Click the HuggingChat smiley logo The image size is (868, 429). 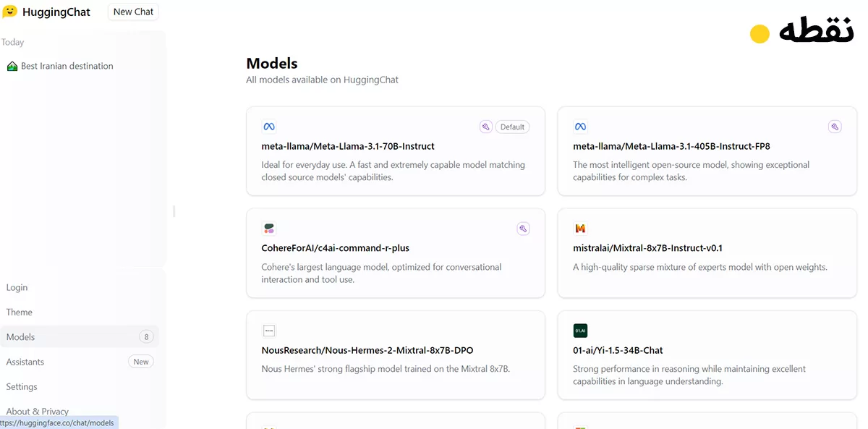click(x=9, y=12)
